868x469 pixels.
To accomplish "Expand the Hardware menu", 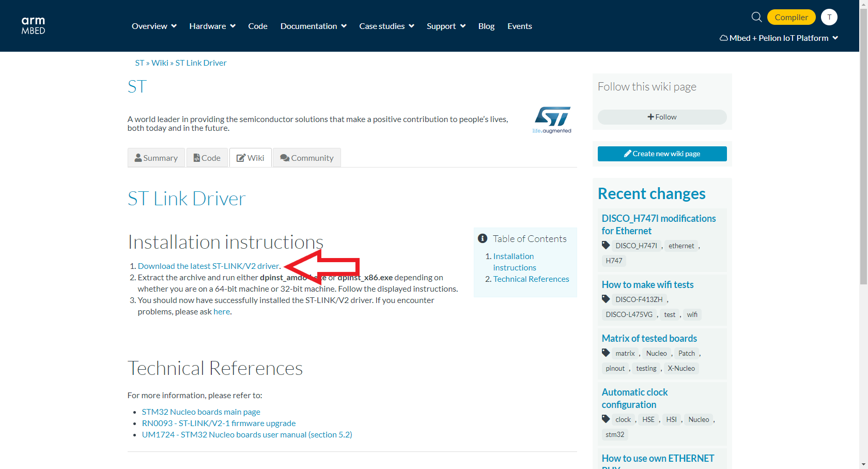I will [212, 26].
